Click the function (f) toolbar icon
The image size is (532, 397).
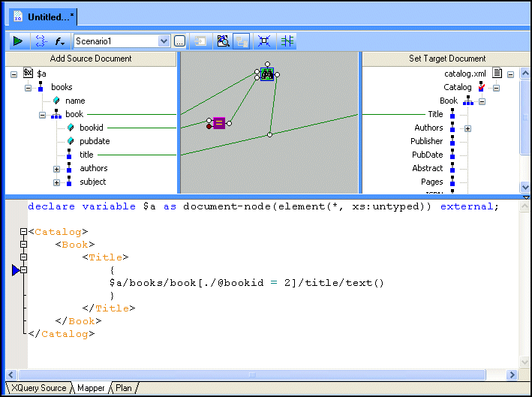59,41
